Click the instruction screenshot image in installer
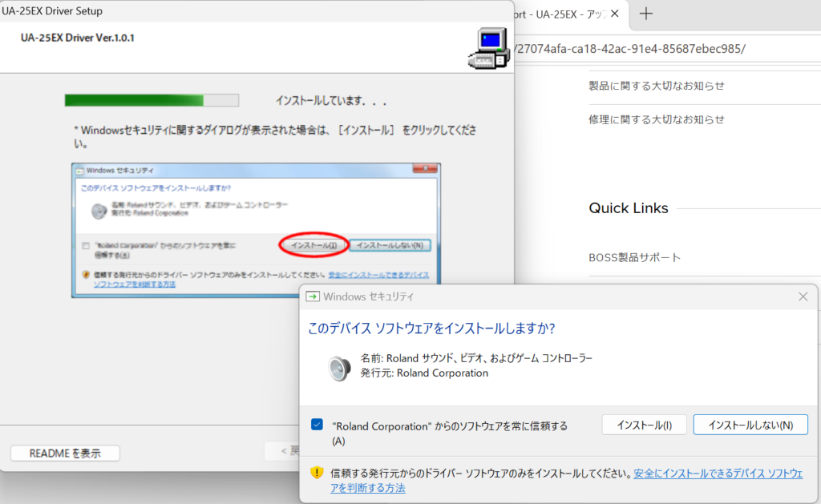821x504 pixels. point(256,230)
